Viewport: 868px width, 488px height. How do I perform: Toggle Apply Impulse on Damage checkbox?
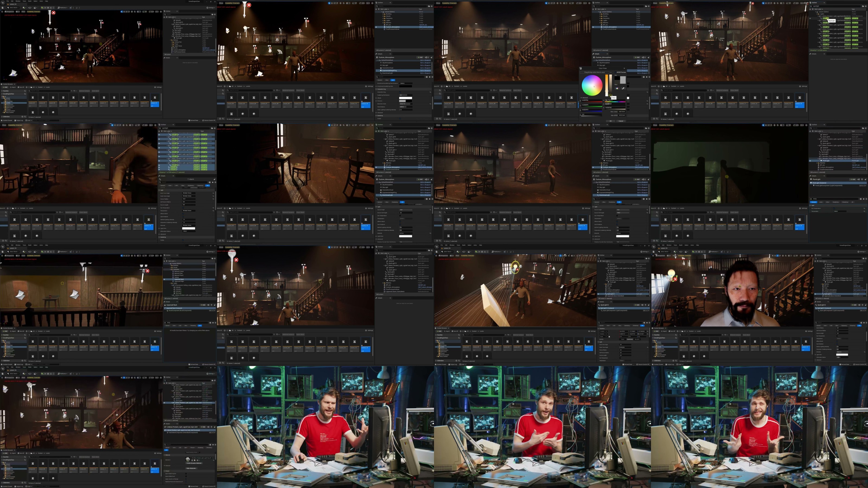tap(186, 479)
